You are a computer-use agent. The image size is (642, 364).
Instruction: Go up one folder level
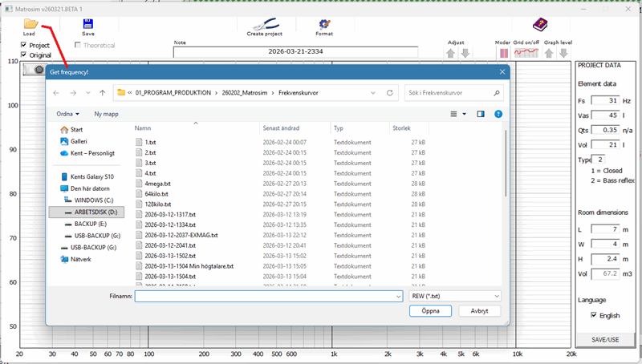(x=103, y=93)
